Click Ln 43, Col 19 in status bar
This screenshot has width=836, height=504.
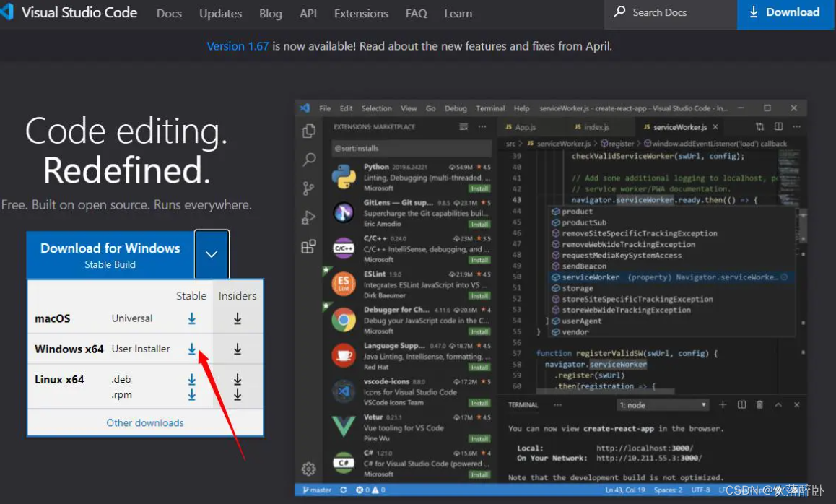(x=625, y=490)
